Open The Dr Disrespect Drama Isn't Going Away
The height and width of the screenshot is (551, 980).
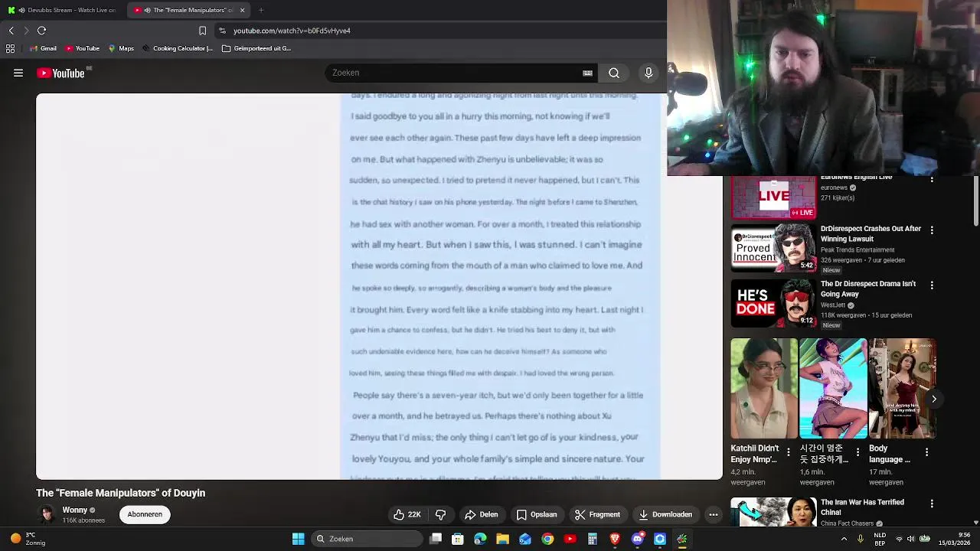(868, 289)
